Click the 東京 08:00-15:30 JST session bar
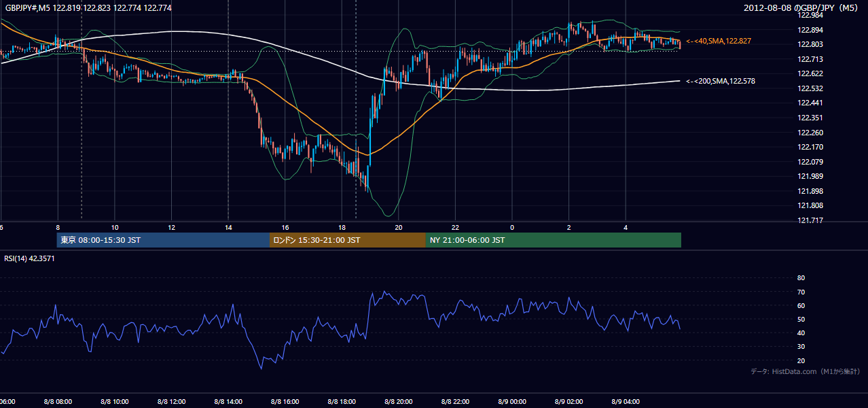The width and height of the screenshot is (868, 408). coord(163,240)
